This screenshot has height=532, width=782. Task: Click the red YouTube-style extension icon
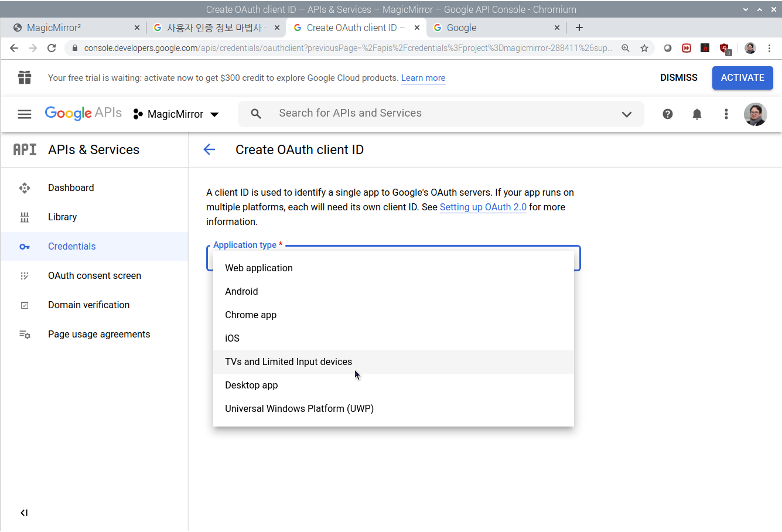tap(687, 48)
